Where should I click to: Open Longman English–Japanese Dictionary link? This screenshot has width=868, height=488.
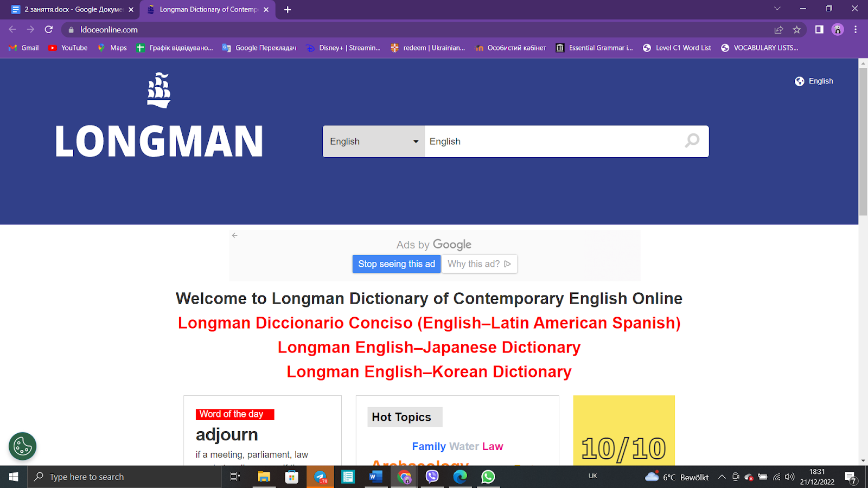(429, 347)
